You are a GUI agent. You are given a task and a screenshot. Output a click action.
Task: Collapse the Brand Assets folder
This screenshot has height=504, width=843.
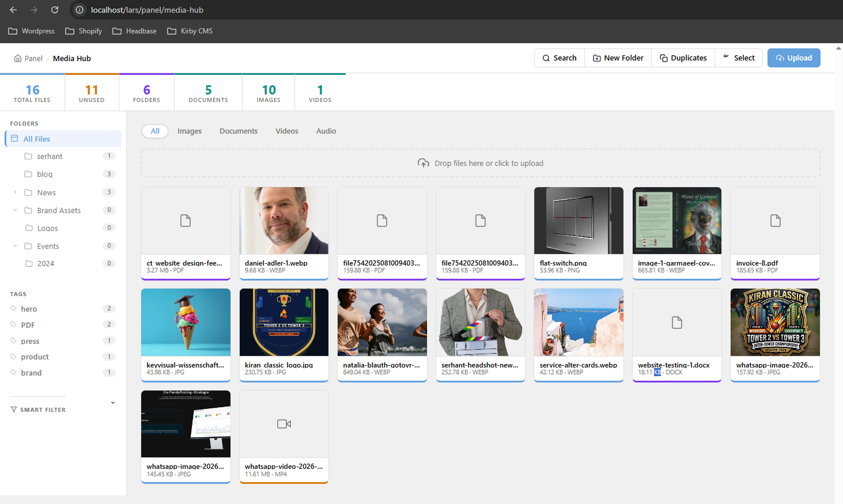click(x=15, y=210)
